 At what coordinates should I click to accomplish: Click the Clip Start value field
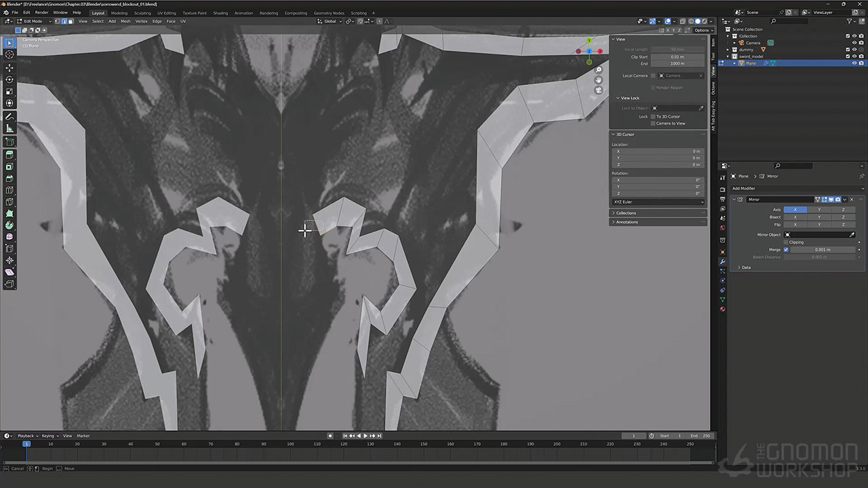(677, 56)
